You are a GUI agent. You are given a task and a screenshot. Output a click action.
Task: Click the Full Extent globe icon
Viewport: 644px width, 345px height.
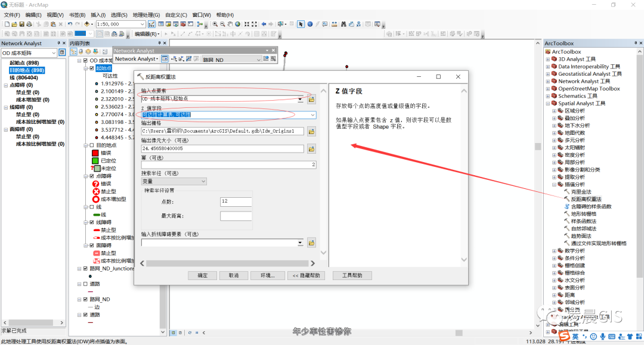pos(237,24)
